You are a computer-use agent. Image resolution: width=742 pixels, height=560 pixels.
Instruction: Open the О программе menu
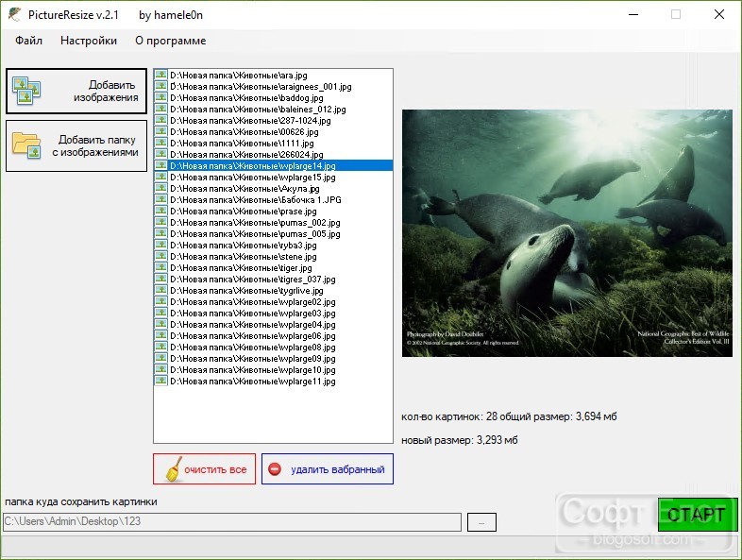(170, 41)
